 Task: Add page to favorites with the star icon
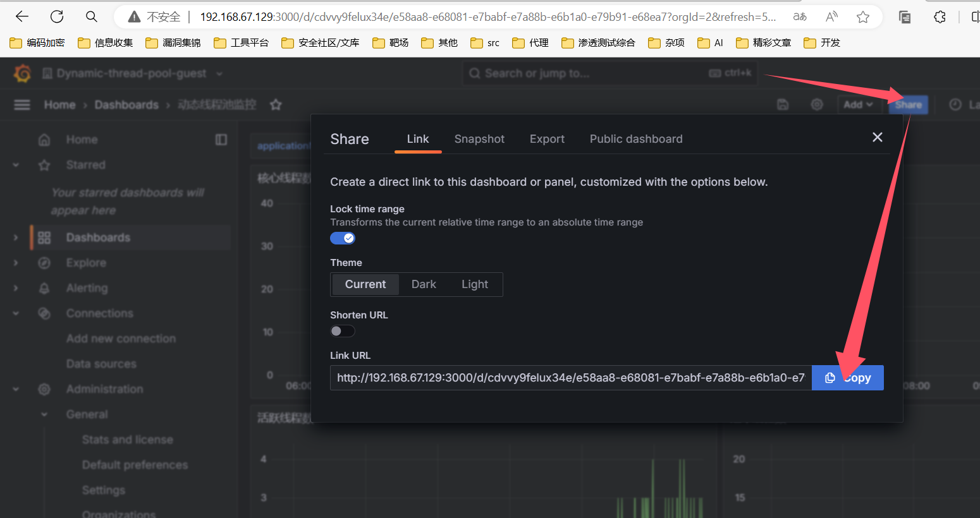pyautogui.click(x=863, y=17)
